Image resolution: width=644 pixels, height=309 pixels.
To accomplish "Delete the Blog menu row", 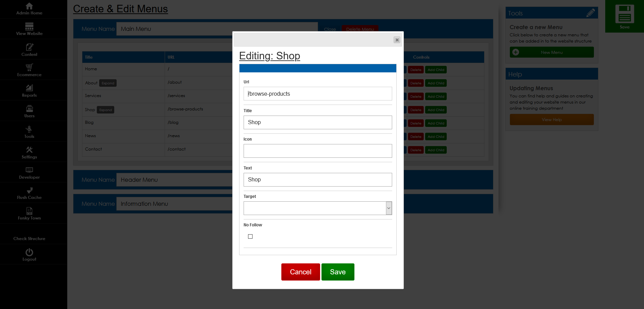I will pyautogui.click(x=416, y=123).
